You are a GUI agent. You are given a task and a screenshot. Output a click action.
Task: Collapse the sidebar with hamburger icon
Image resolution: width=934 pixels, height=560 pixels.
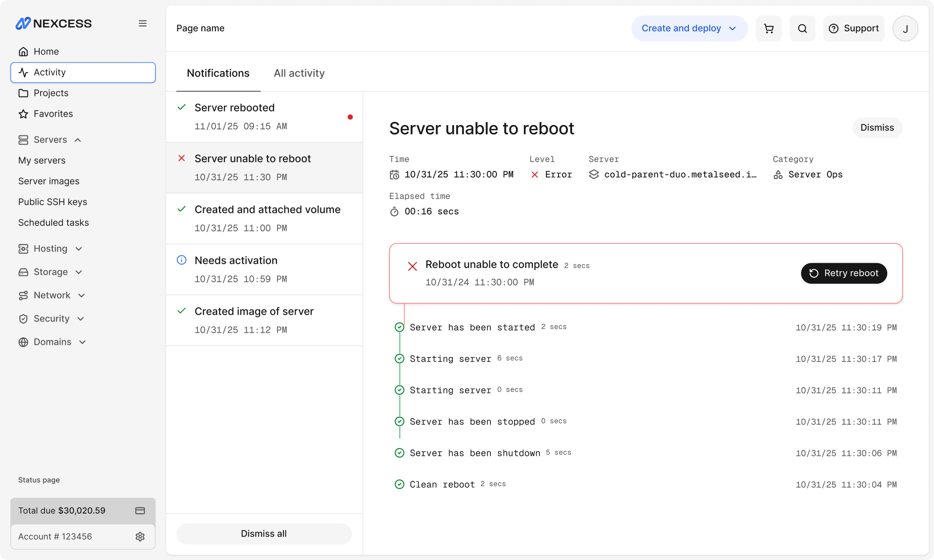[x=142, y=23]
